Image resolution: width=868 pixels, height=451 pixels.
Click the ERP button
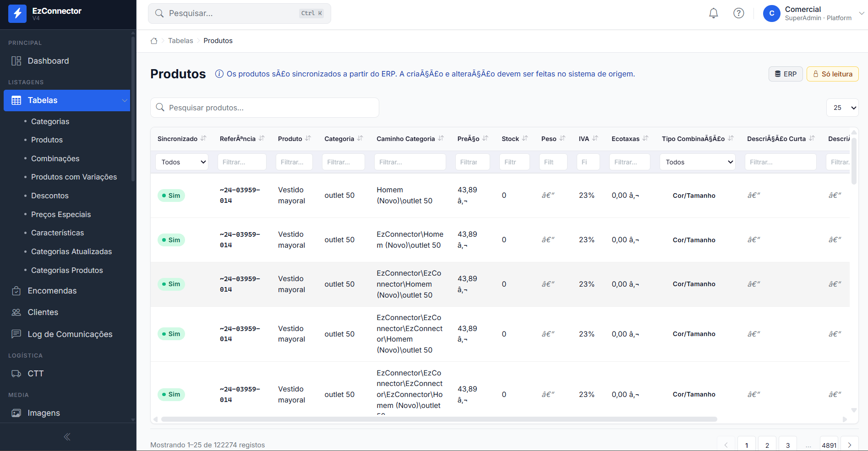click(x=786, y=74)
